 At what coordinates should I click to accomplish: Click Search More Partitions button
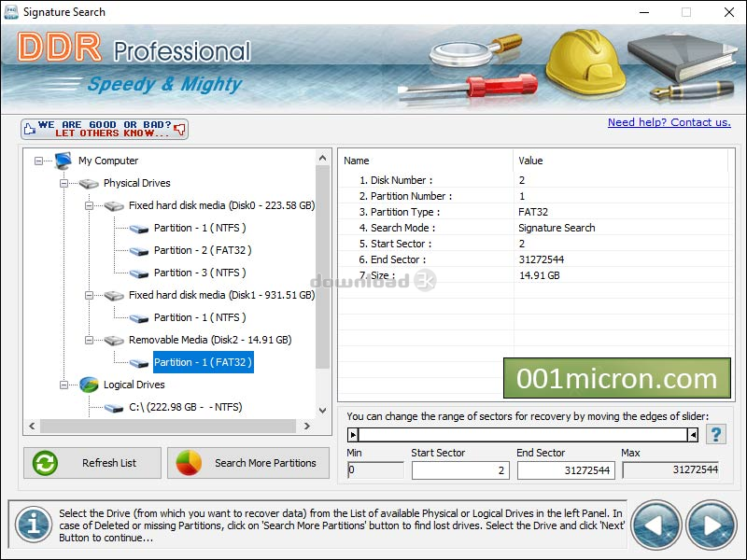(x=248, y=463)
